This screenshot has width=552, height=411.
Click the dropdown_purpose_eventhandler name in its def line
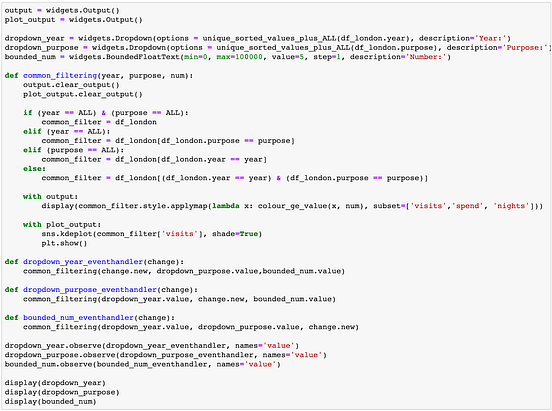tap(90, 289)
